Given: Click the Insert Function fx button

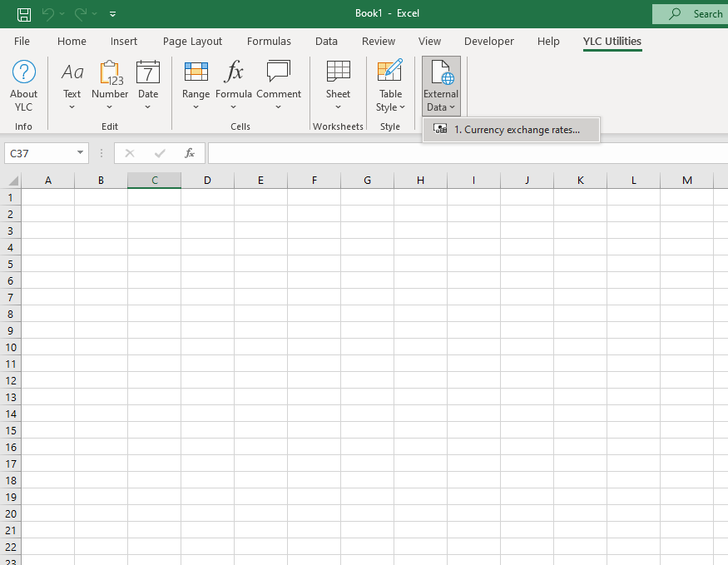Looking at the screenshot, I should point(190,153).
